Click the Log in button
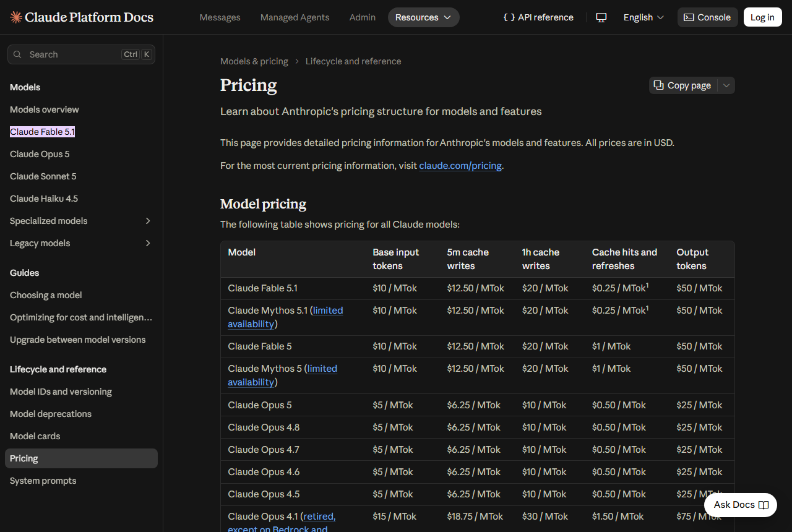 [762, 17]
